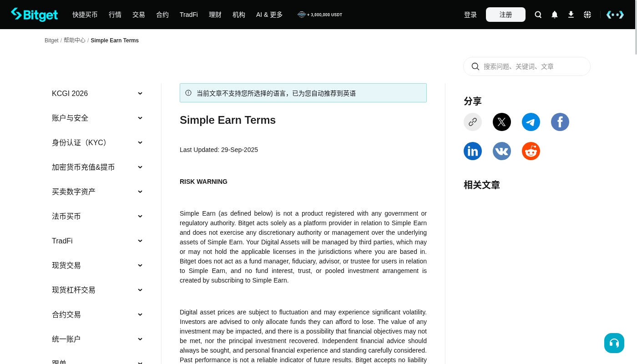Image resolution: width=637 pixels, height=364 pixels.
Task: Expand the 现货交易 sidebar section
Action: pos(97,265)
